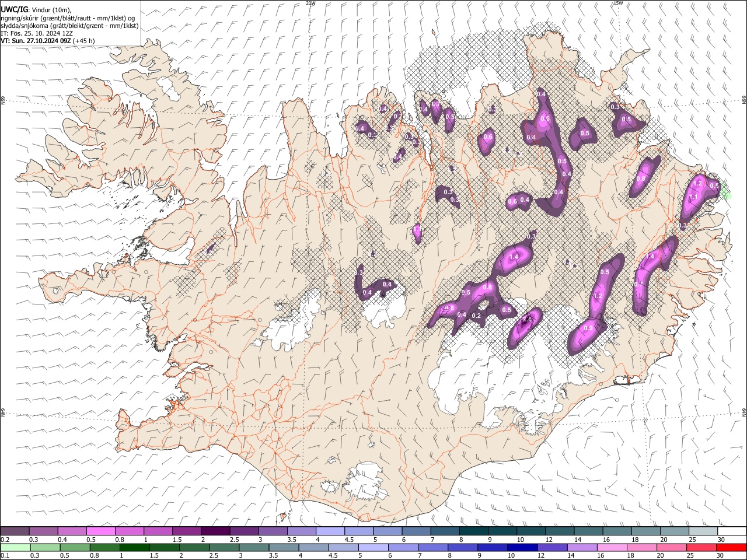Screen dimensions: 747x560
Task: Click the '0.9' snowfall value on the map
Action: click(x=588, y=328)
